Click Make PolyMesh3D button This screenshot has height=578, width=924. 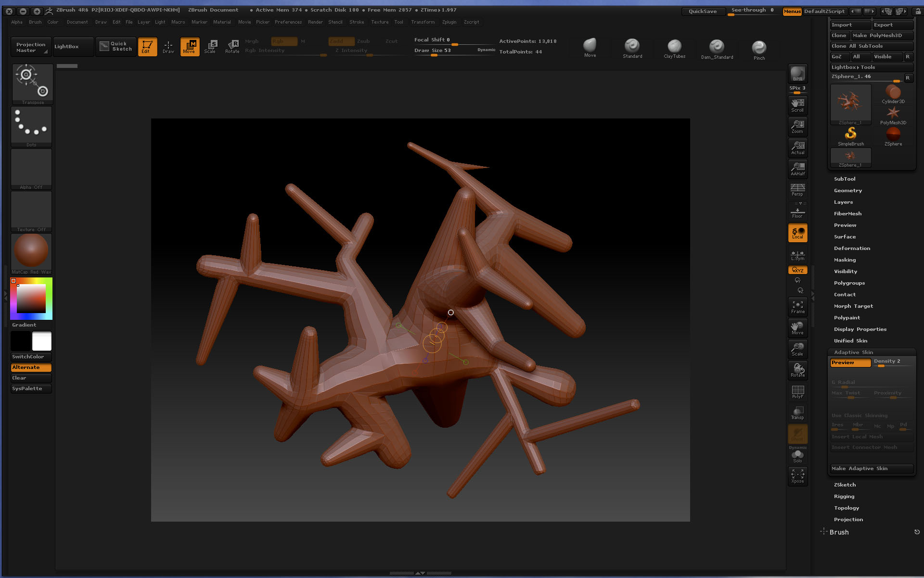[882, 35]
